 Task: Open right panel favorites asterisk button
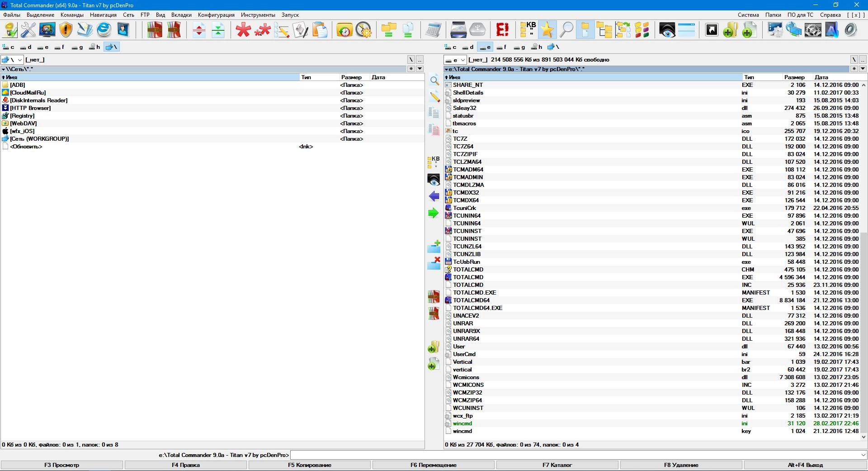coord(854,69)
